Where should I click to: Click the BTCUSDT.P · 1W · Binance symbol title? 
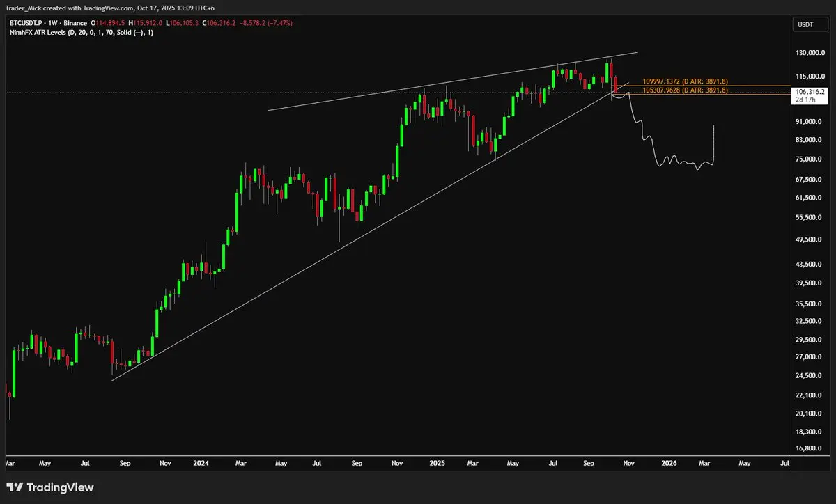tap(49, 23)
